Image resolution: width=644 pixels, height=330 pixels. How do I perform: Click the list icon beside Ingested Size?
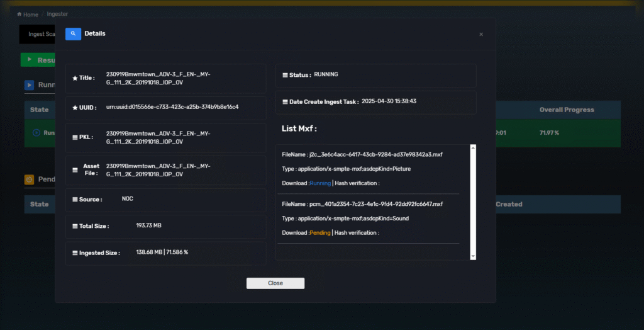pyautogui.click(x=75, y=253)
